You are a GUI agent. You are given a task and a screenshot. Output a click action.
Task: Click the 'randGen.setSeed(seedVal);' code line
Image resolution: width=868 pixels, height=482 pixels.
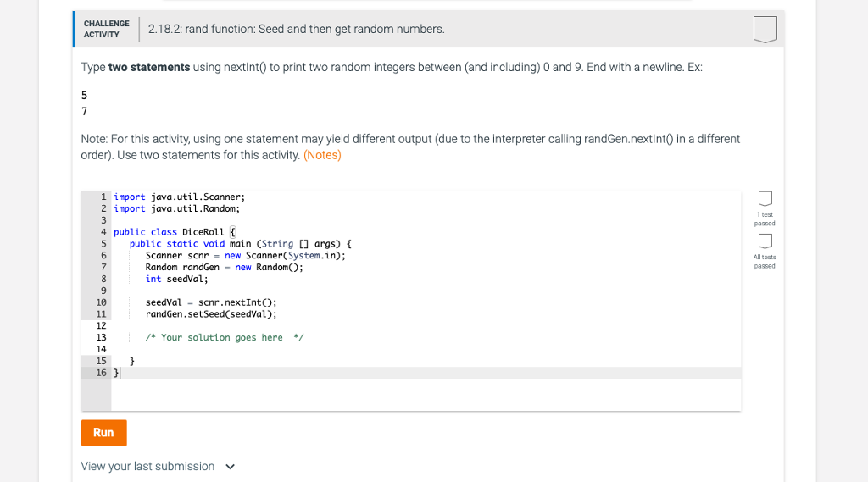(x=211, y=314)
